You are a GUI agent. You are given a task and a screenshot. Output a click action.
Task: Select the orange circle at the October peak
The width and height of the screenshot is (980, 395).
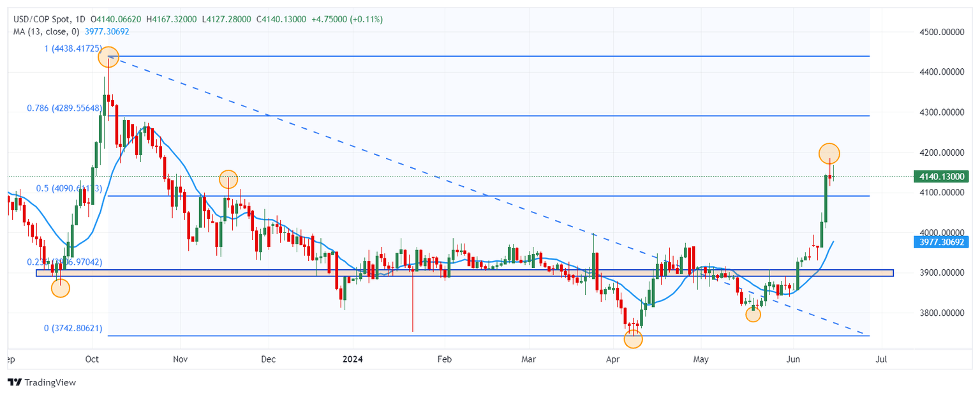point(108,57)
